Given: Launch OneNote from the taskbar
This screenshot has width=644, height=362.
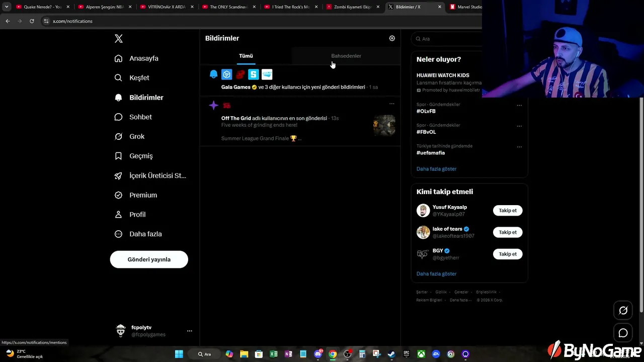Looking at the screenshot, I should [x=288, y=354].
